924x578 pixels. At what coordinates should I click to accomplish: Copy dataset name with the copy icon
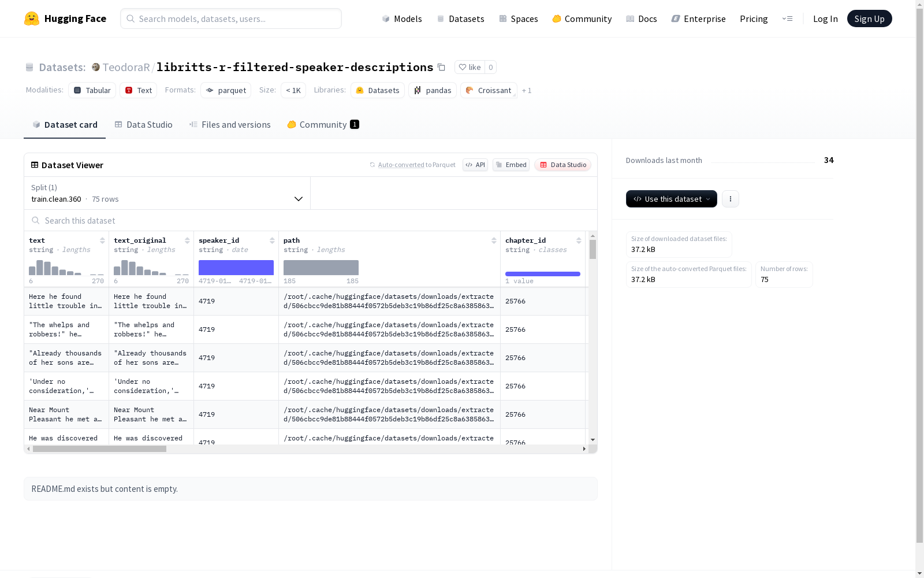coord(441,67)
